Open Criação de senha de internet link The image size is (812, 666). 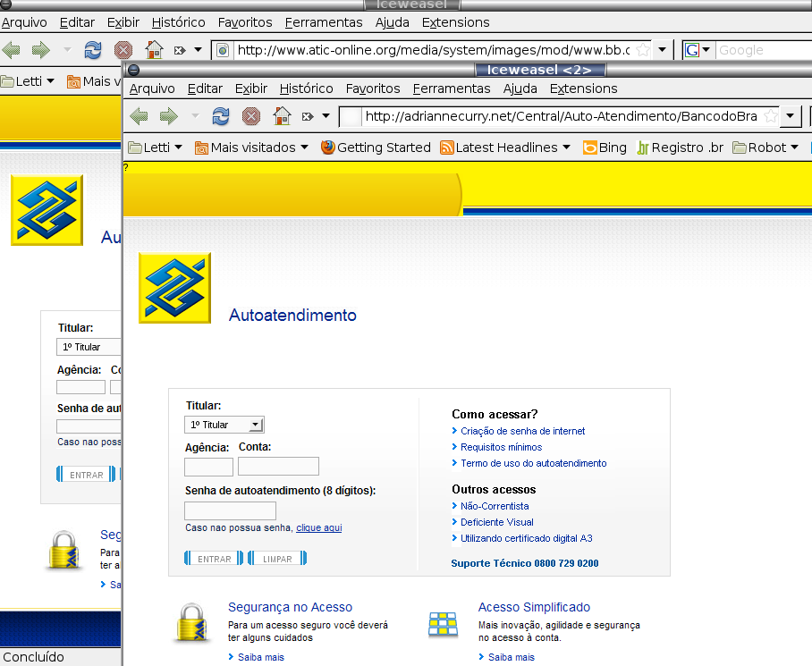(522, 431)
